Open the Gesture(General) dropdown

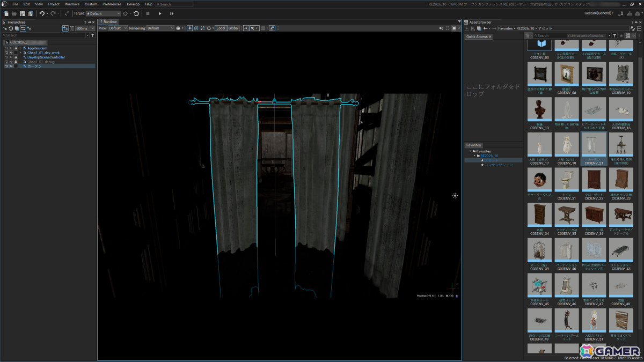pyautogui.click(x=599, y=13)
